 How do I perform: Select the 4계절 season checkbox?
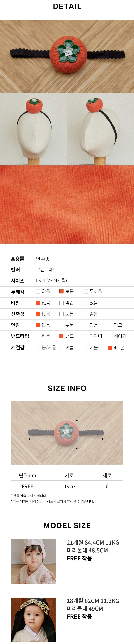coord(110,347)
